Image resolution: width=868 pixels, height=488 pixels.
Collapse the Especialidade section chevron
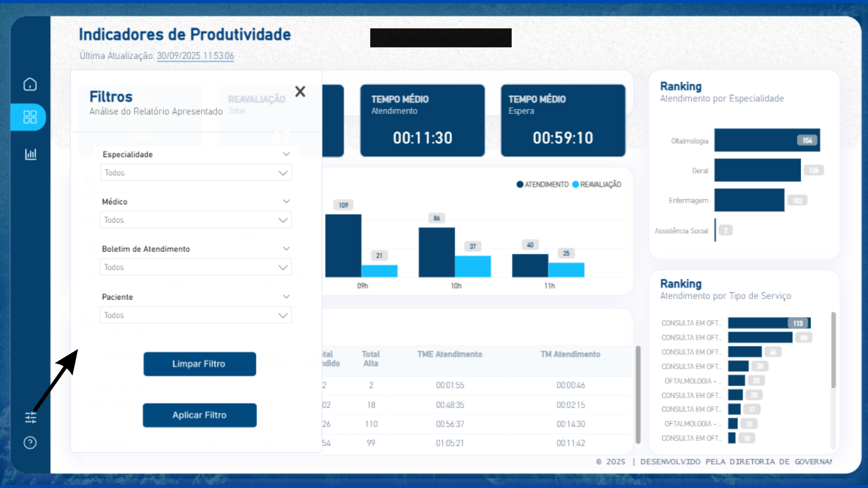tap(286, 154)
